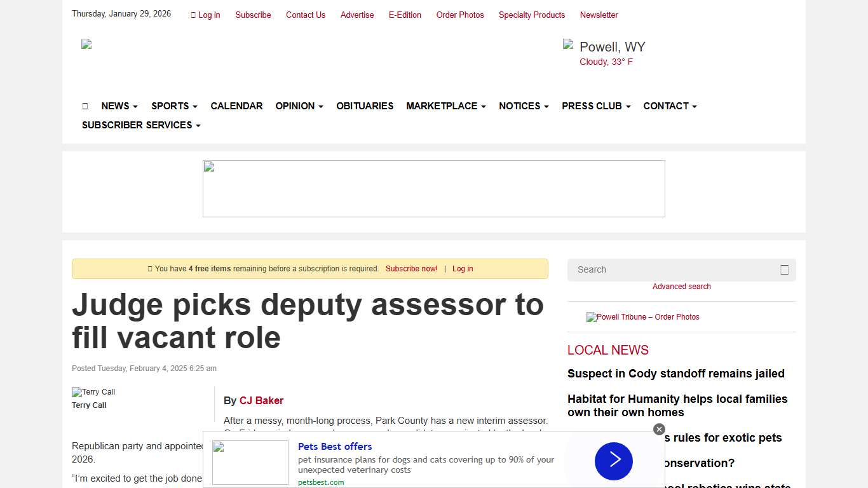This screenshot has width=868, height=488.
Task: Open the Terry Call photo
Action: (x=93, y=392)
